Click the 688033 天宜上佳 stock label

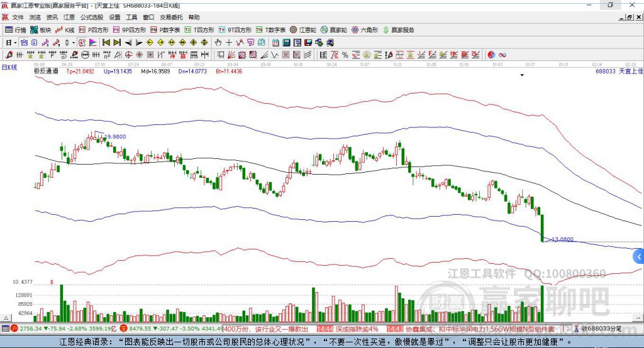click(619, 72)
